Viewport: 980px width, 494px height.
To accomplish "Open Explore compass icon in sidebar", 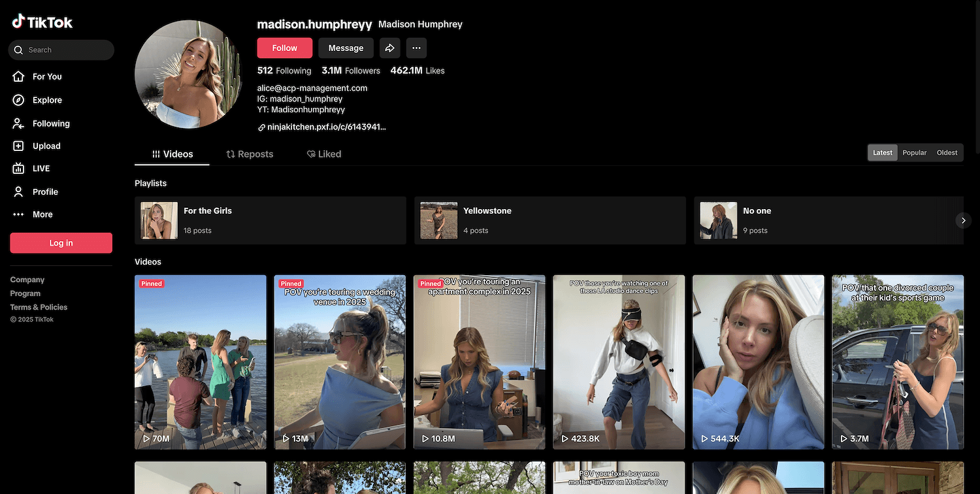I will pos(19,100).
